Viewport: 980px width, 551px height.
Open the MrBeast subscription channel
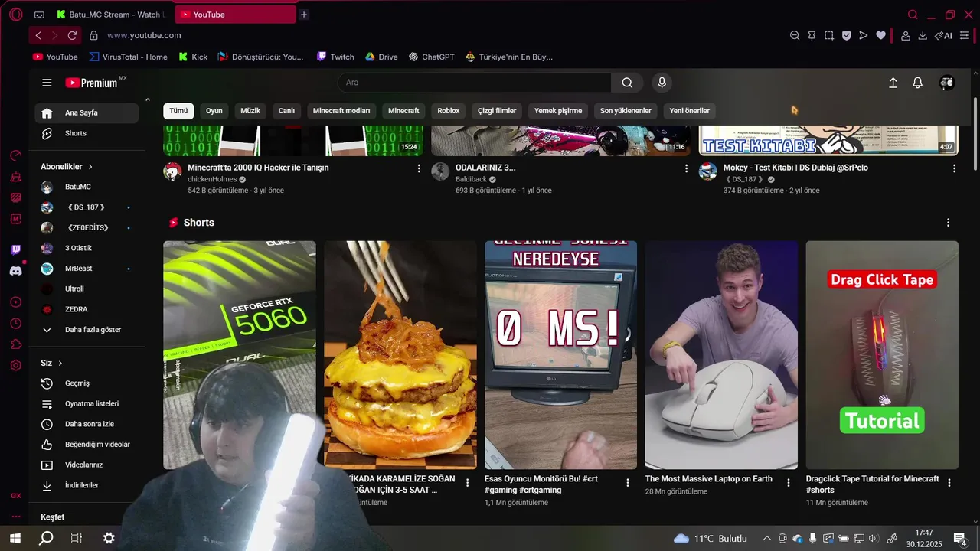point(87,269)
